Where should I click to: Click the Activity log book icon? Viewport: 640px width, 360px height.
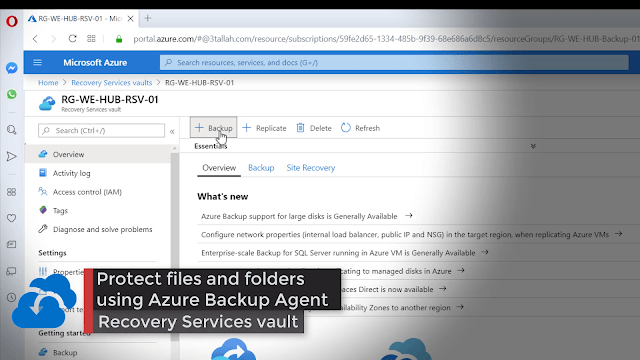tap(43, 173)
